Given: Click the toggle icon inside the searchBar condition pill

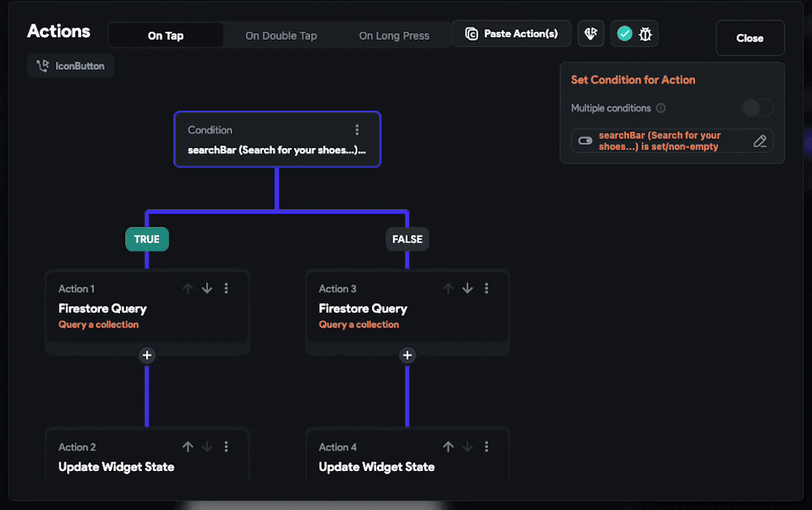Looking at the screenshot, I should pos(585,140).
